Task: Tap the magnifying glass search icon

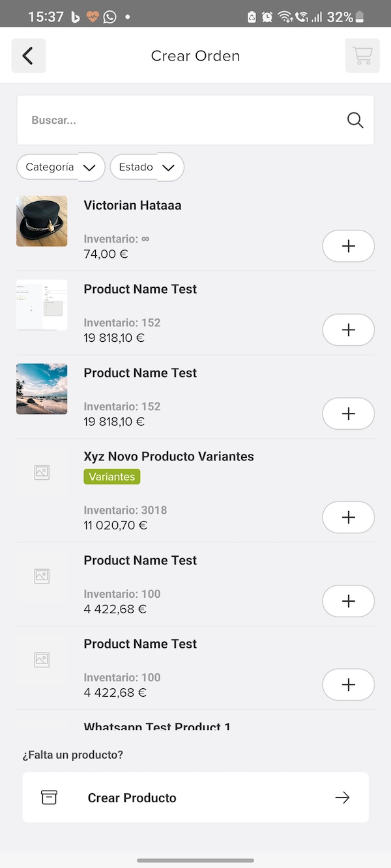Action: pos(355,120)
